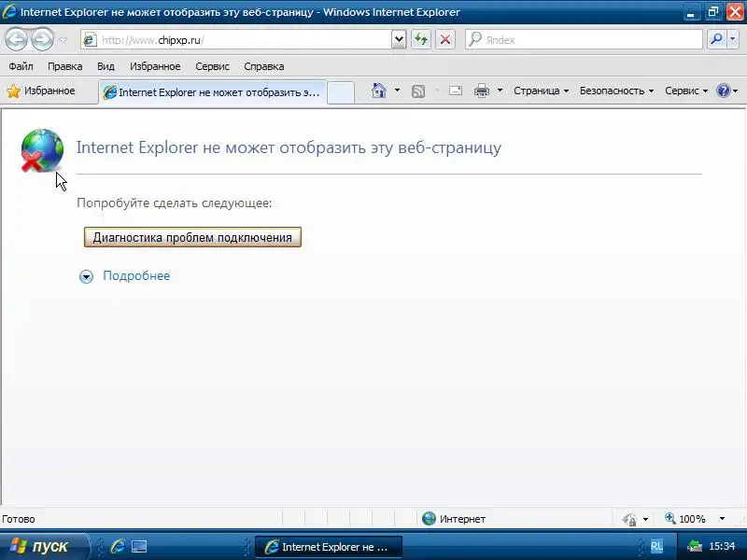Image resolution: width=747 pixels, height=560 pixels.
Task: Click Попробуйте сделать следующее text
Action: [x=175, y=203]
